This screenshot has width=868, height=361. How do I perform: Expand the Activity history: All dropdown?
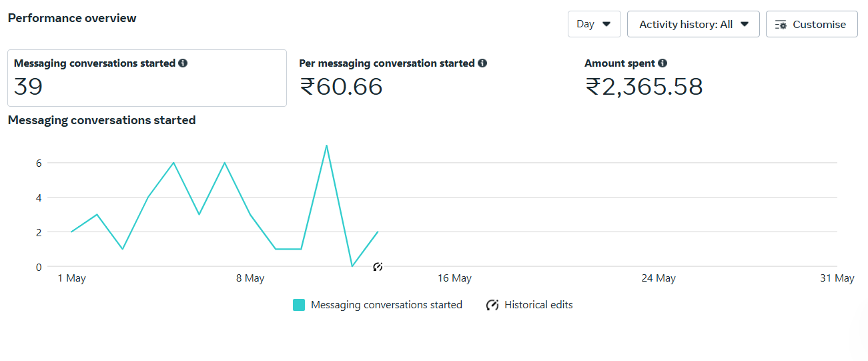[693, 24]
